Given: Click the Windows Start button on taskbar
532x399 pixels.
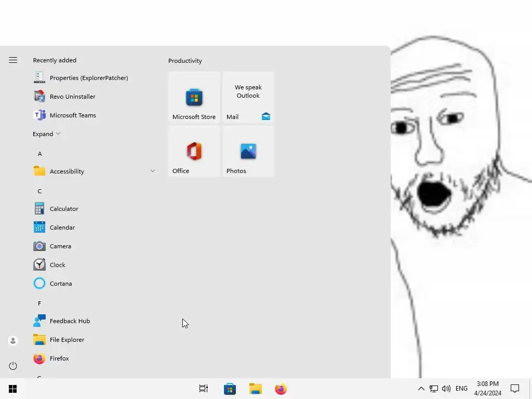Looking at the screenshot, I should (12, 389).
